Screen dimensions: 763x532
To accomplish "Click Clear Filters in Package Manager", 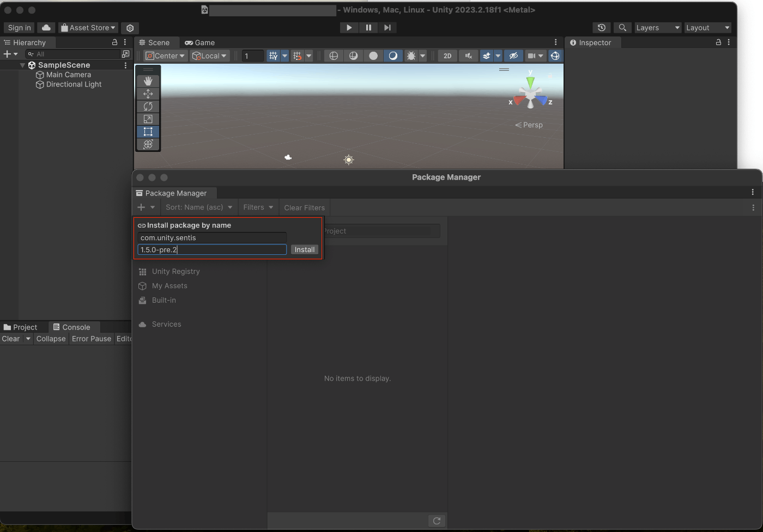I will [x=304, y=207].
